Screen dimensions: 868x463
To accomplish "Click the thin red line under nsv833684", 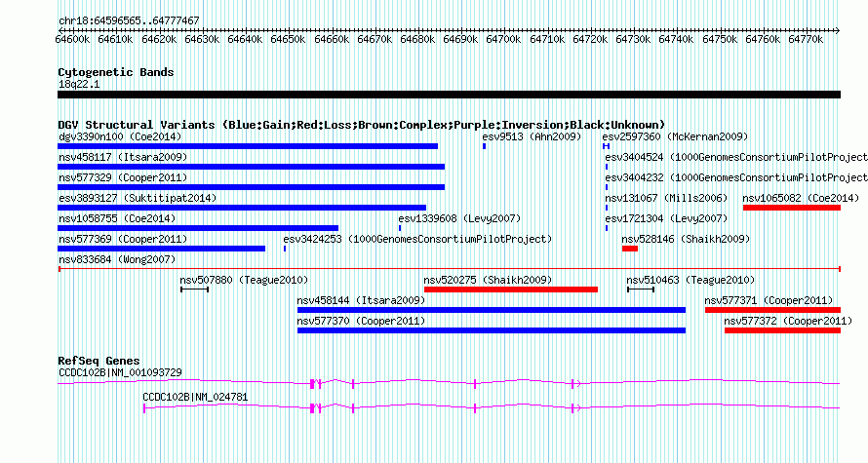I will (x=449, y=269).
